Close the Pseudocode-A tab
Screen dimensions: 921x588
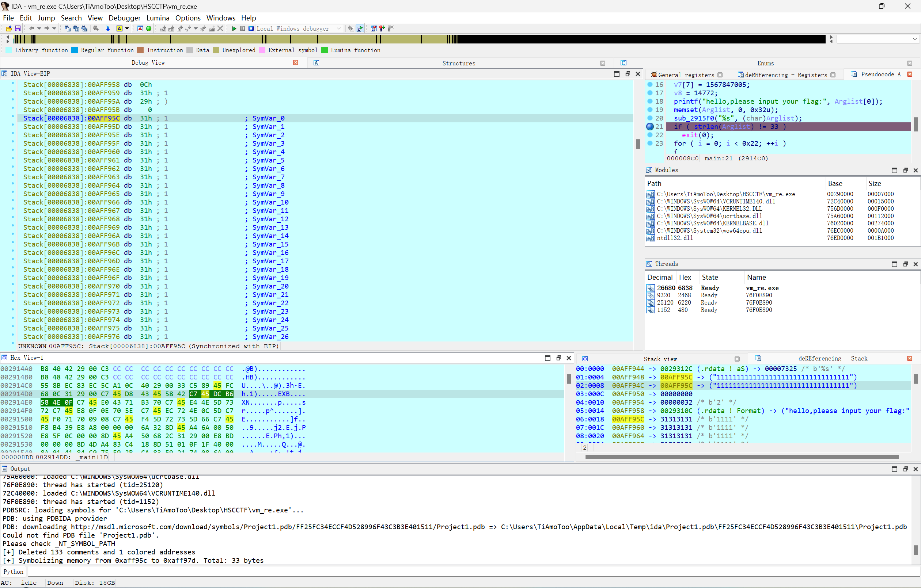pos(910,74)
